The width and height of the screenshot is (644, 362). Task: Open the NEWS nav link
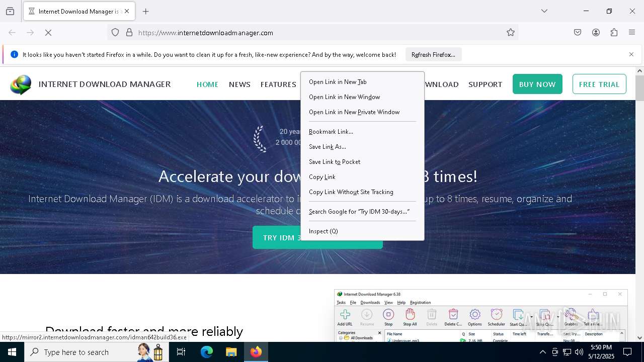239,84
